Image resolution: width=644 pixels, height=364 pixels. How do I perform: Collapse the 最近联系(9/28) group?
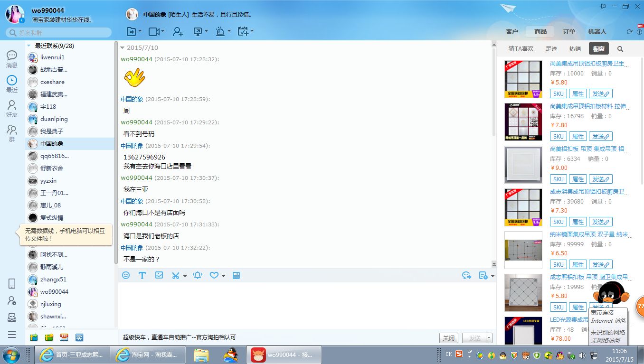pos(29,46)
